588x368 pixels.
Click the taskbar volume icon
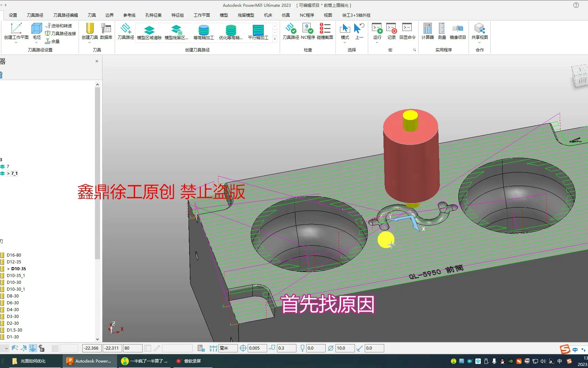point(543,361)
